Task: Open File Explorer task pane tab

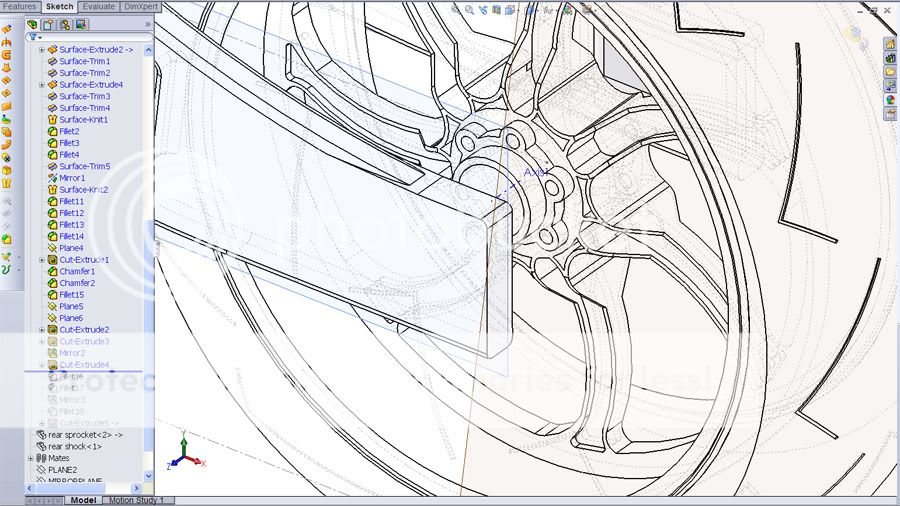Action: [890, 72]
